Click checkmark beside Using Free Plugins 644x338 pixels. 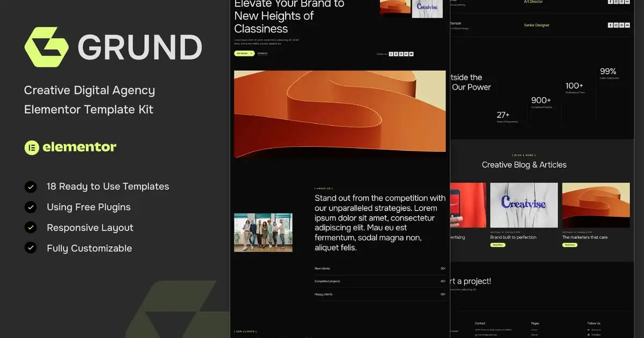(31, 207)
